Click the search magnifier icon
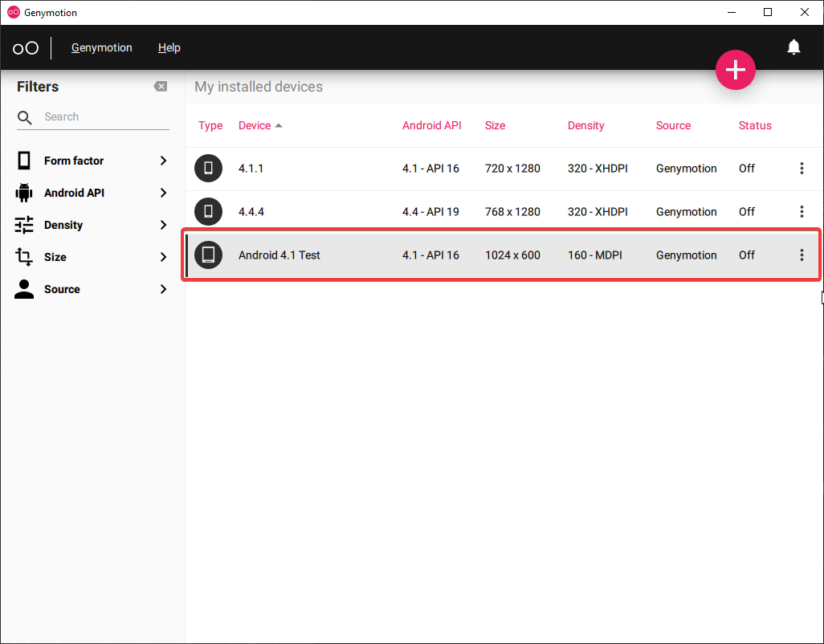 [24, 117]
